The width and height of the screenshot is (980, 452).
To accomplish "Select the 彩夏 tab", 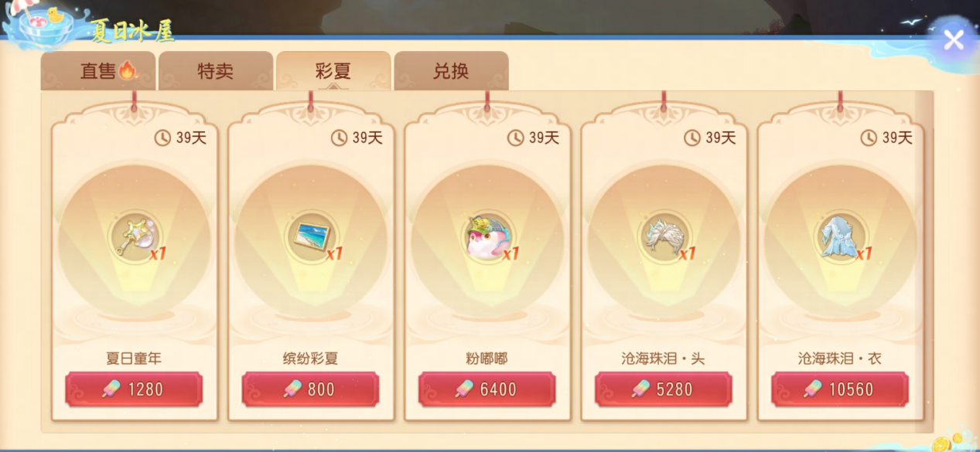I will (333, 71).
